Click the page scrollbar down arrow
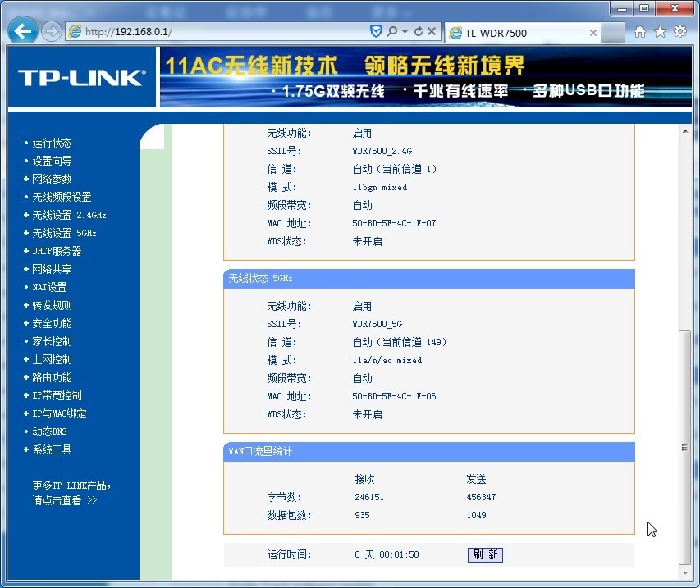 click(685, 572)
